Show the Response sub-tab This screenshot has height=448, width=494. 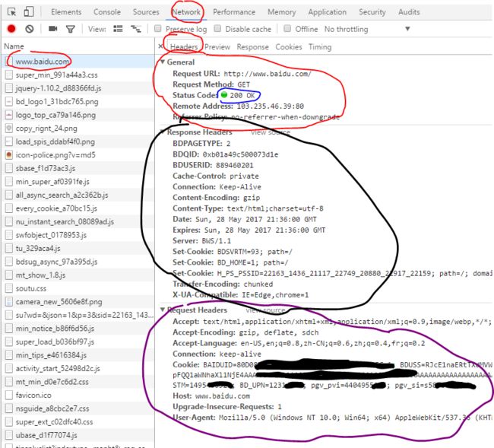pos(252,47)
